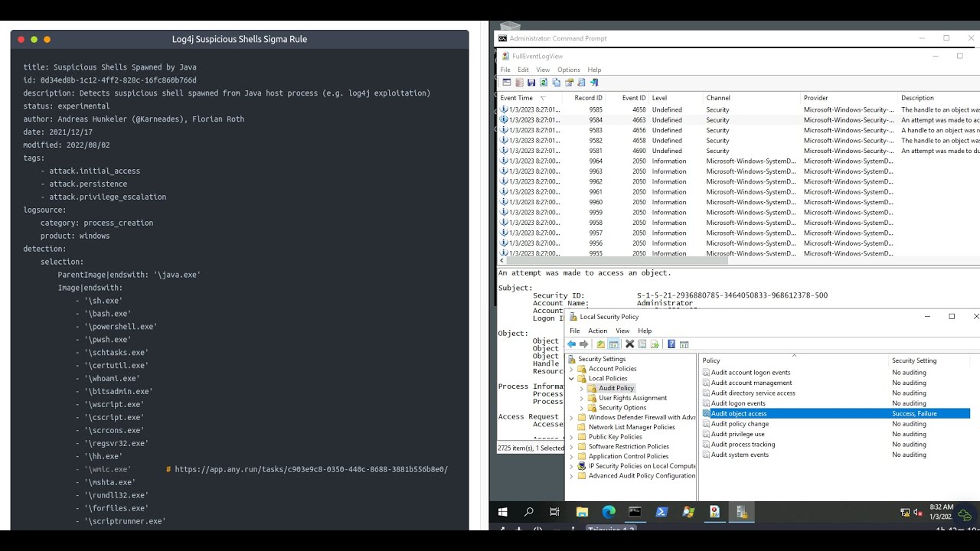The width and height of the screenshot is (980, 551).
Task: Click Exit icon in FullEventLogView toolbar
Action: pos(594,82)
